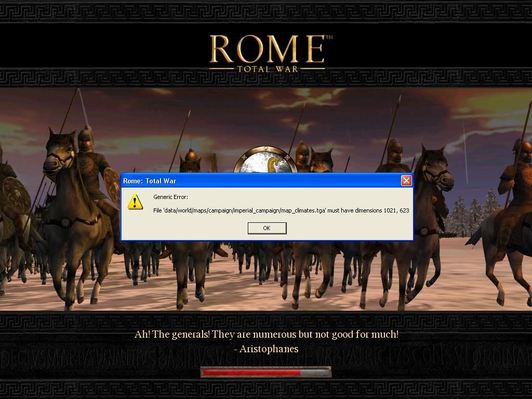Click the trademark symbol beside ROME
This screenshot has width=532, height=399.
(x=329, y=37)
